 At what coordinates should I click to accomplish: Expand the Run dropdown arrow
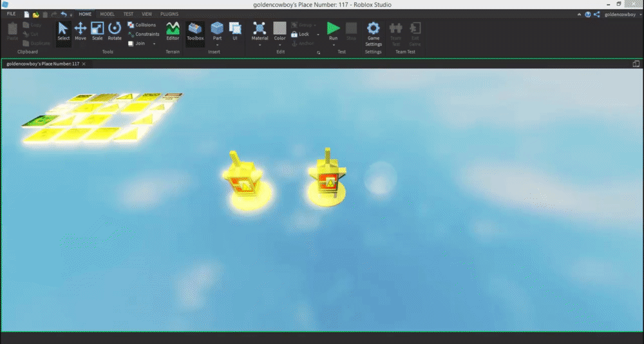(x=333, y=44)
